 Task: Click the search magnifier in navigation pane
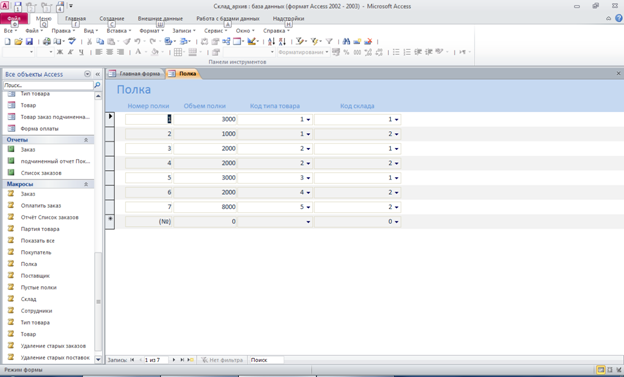(x=97, y=85)
